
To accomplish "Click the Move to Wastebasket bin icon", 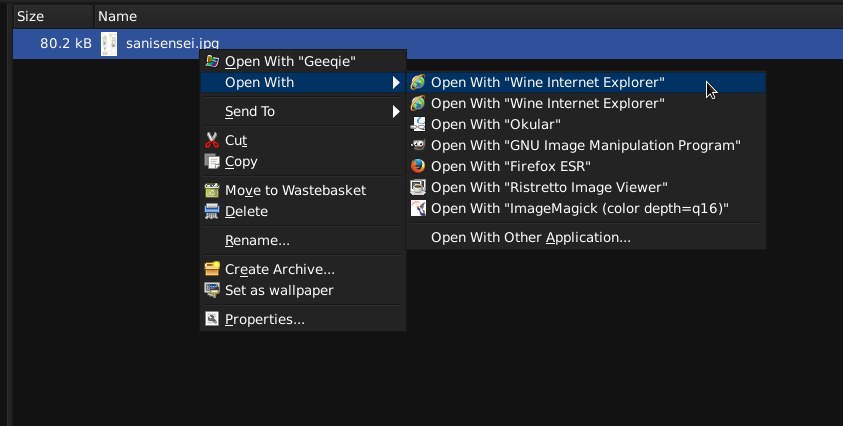I will point(211,190).
